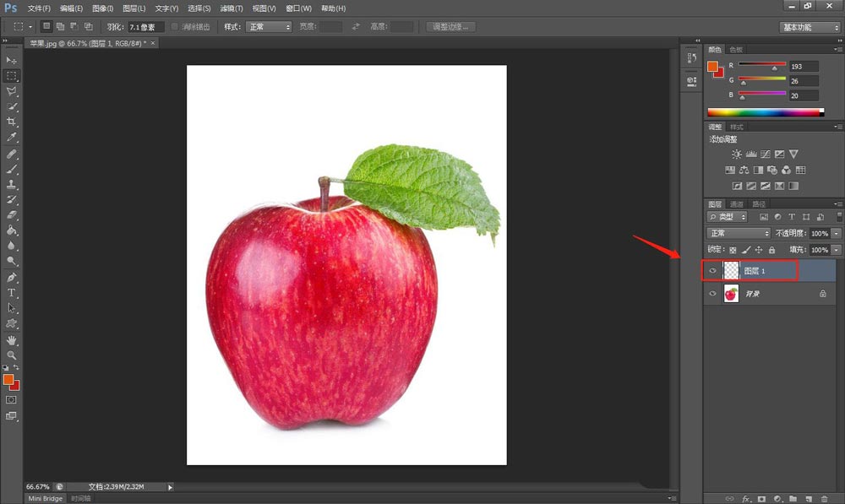Screen dimensions: 845x504
Task: Create a new layer
Action: click(809, 499)
